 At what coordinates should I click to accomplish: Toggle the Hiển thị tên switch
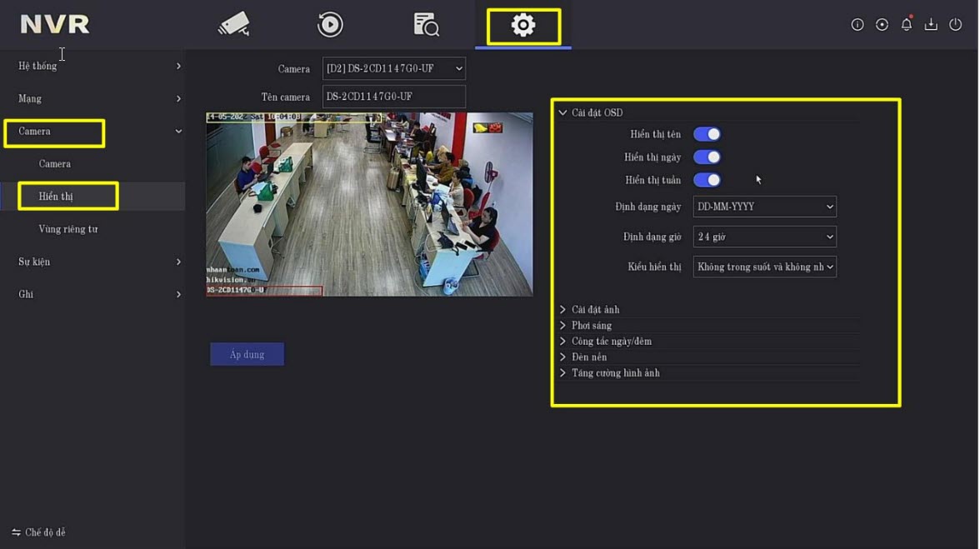pos(707,134)
